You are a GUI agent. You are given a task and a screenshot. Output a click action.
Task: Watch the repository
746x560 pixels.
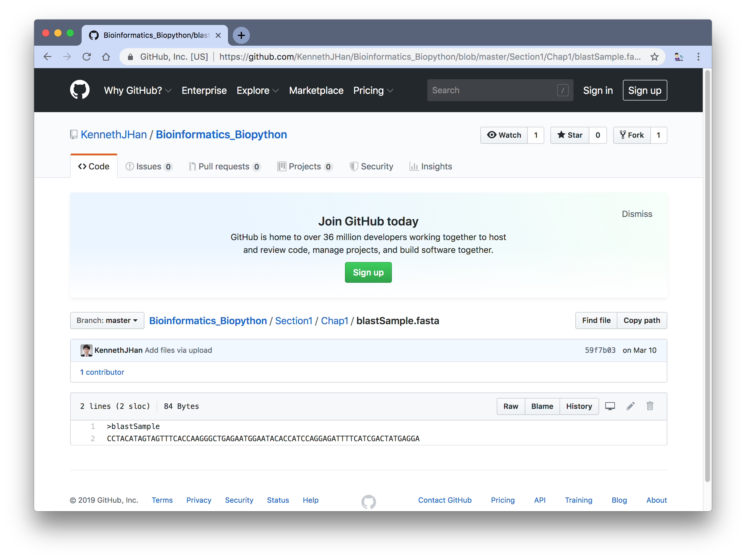504,135
